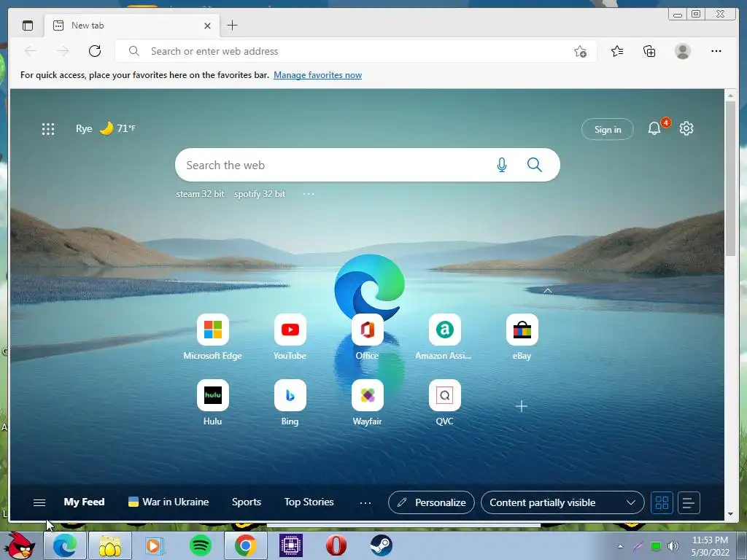The image size is (747, 560).
Task: Launch Opera from the taskbar
Action: (x=336, y=545)
